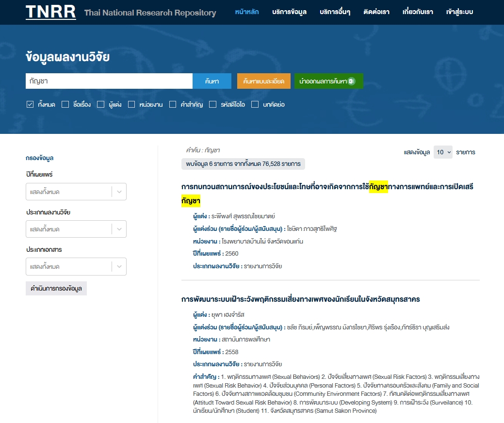Enable the ชื่อเรื่อง checkbox
The width and height of the screenshot is (504, 423).
pyautogui.click(x=65, y=104)
